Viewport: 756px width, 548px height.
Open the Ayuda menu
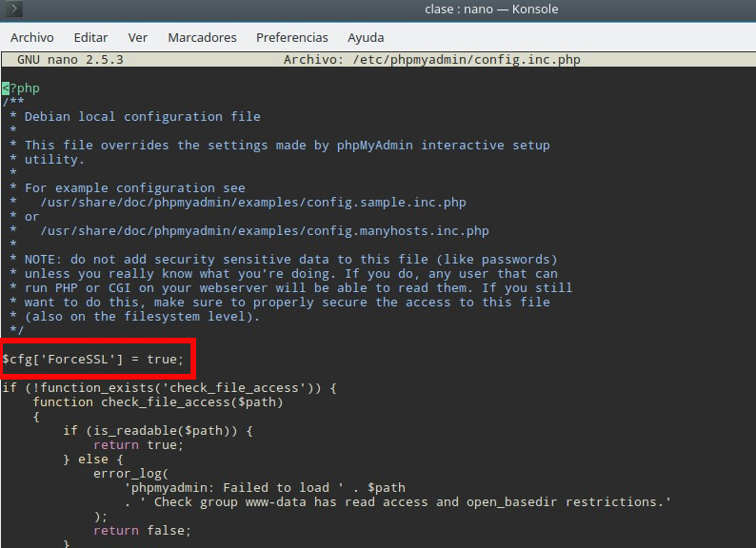(x=366, y=38)
